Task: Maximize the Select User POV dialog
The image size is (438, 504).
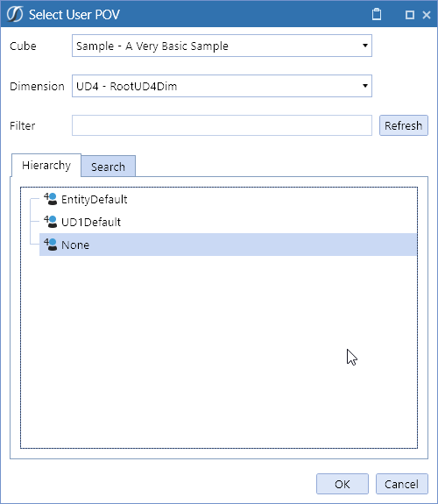Action: click(410, 15)
